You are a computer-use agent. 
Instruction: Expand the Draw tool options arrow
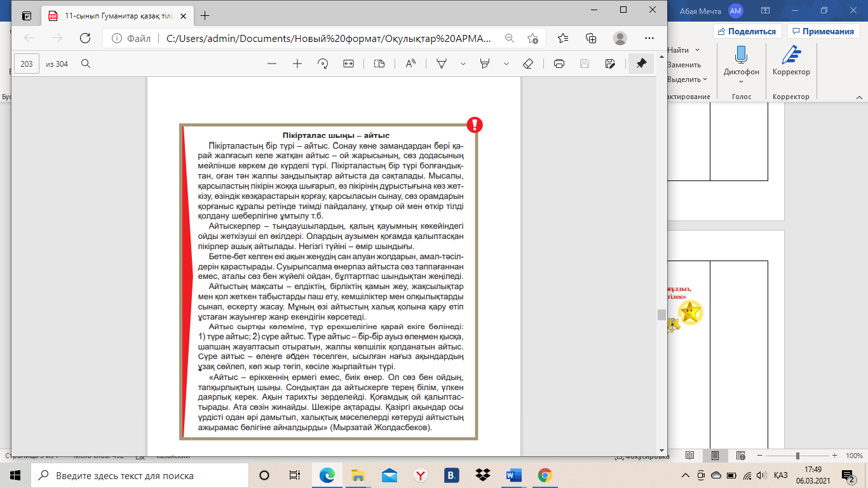(463, 64)
